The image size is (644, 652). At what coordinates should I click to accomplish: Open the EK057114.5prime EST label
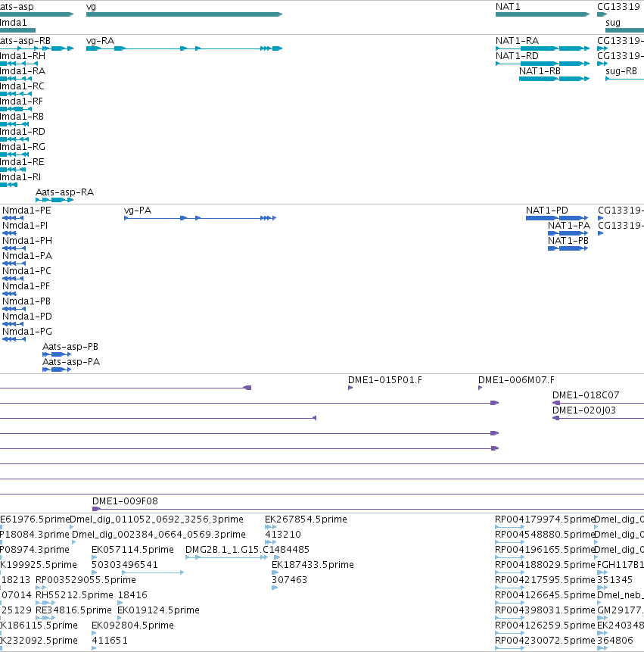(132, 550)
